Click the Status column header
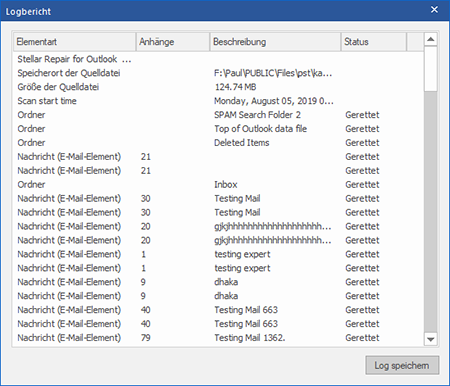Screen dimensions: 450x386 (x=374, y=42)
